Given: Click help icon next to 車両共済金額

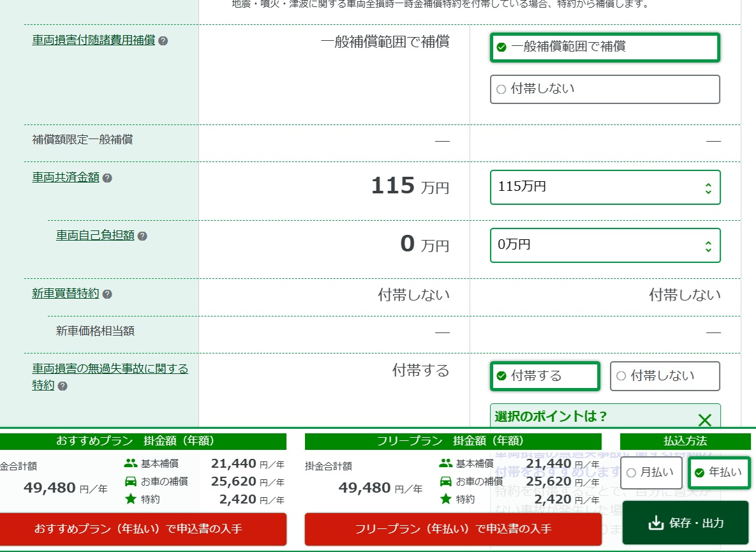Looking at the screenshot, I should (107, 178).
